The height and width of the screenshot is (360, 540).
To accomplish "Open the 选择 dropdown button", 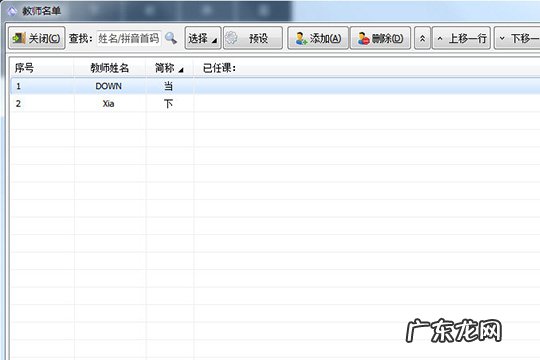I will click(203, 38).
